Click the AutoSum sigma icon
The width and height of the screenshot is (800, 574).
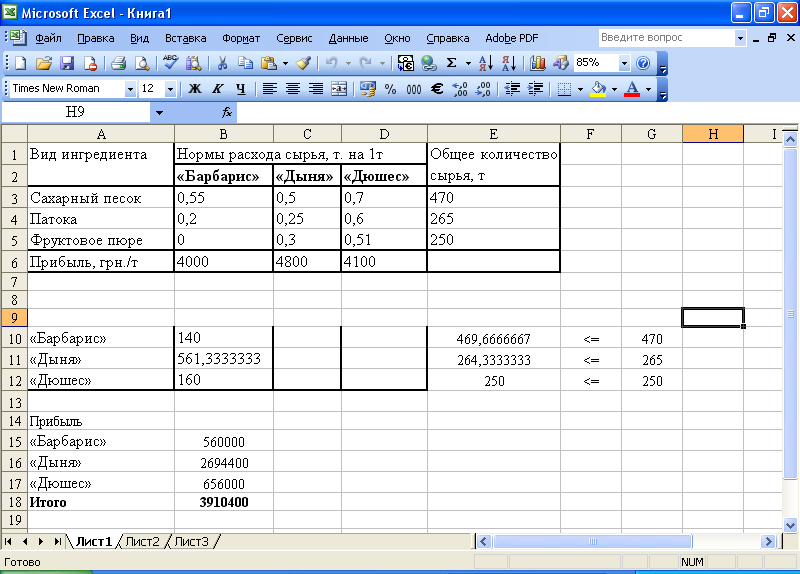[x=452, y=63]
